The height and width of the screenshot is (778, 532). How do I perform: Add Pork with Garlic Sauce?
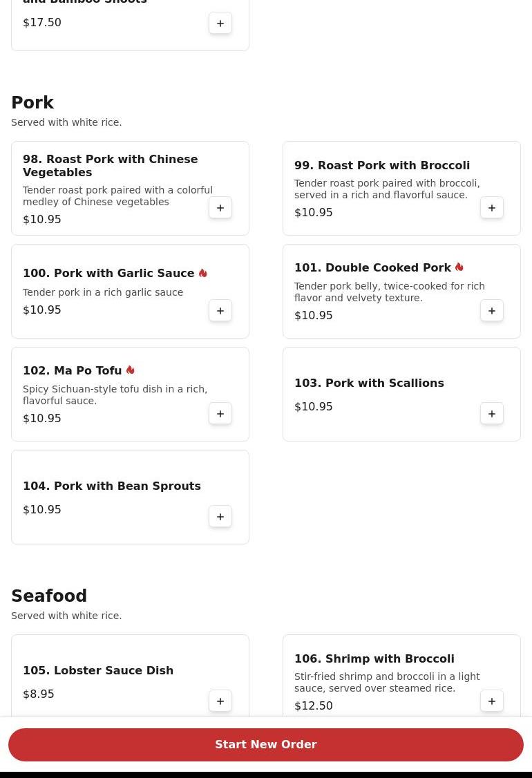[220, 311]
